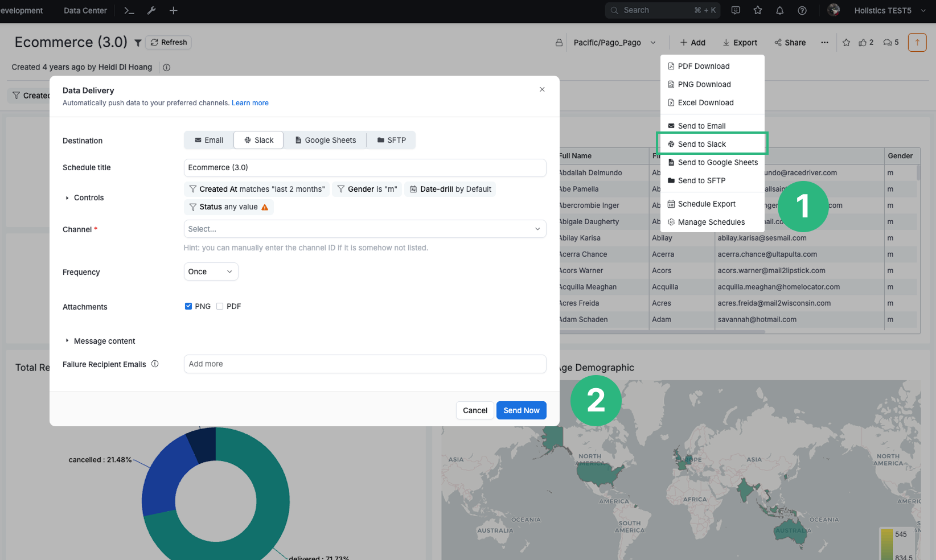The image size is (936, 560).
Task: Open the Channel select dropdown
Action: tap(364, 229)
